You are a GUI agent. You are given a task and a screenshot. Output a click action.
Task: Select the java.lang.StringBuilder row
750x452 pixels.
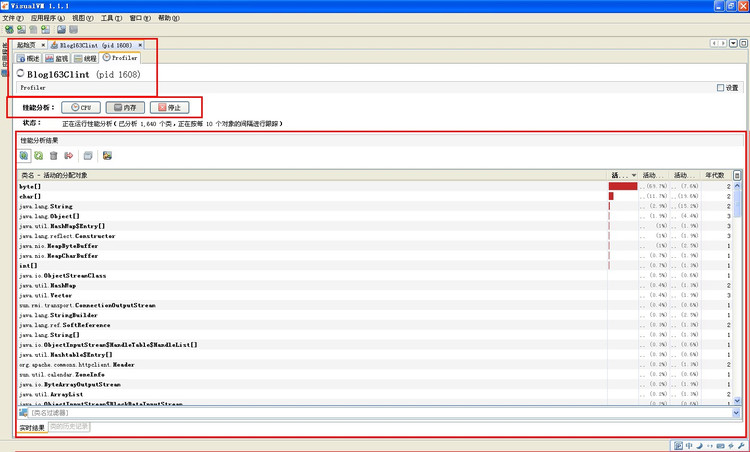click(x=375, y=315)
